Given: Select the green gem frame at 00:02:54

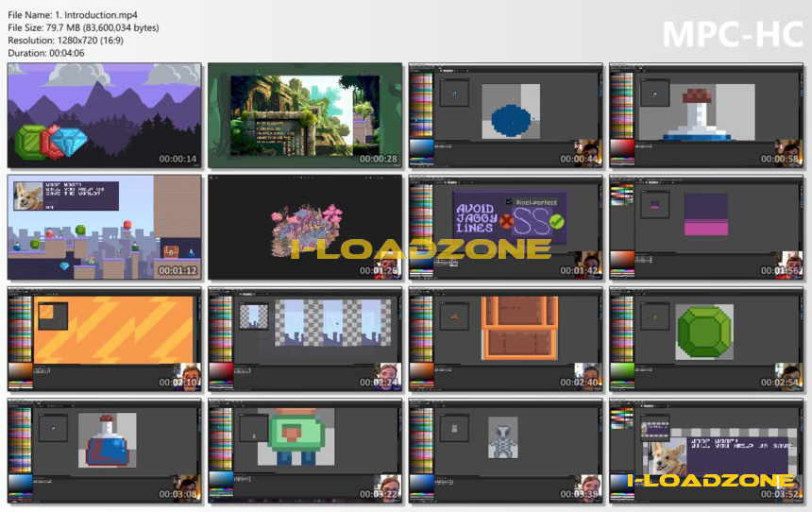Looking at the screenshot, I should pyautogui.click(x=706, y=339).
